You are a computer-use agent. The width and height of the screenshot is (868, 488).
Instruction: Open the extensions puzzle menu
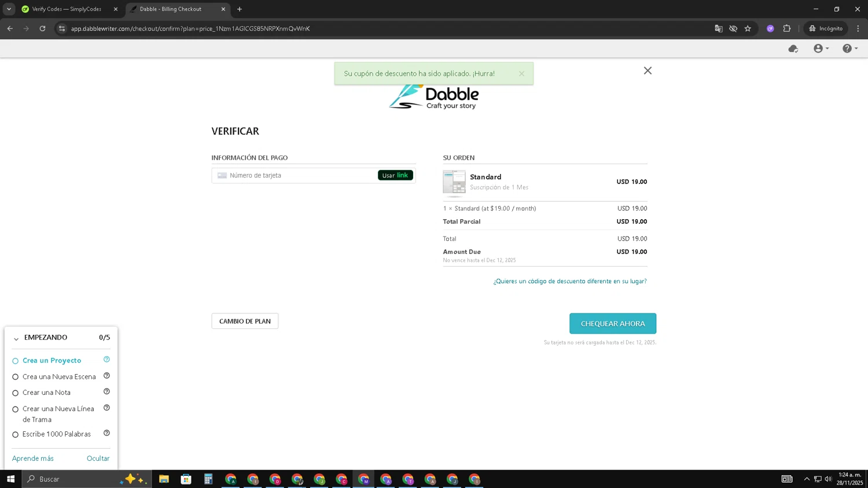coord(786,28)
